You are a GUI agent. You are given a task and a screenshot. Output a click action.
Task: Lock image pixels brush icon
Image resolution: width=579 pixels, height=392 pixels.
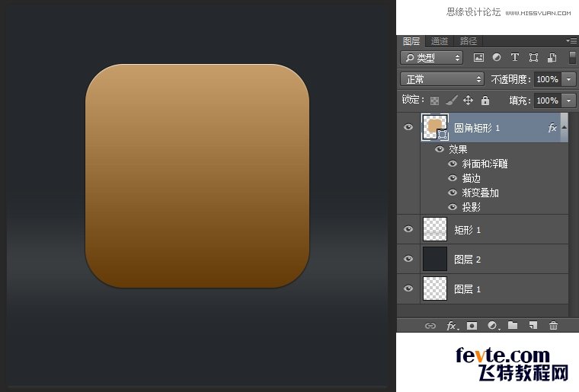coord(451,100)
